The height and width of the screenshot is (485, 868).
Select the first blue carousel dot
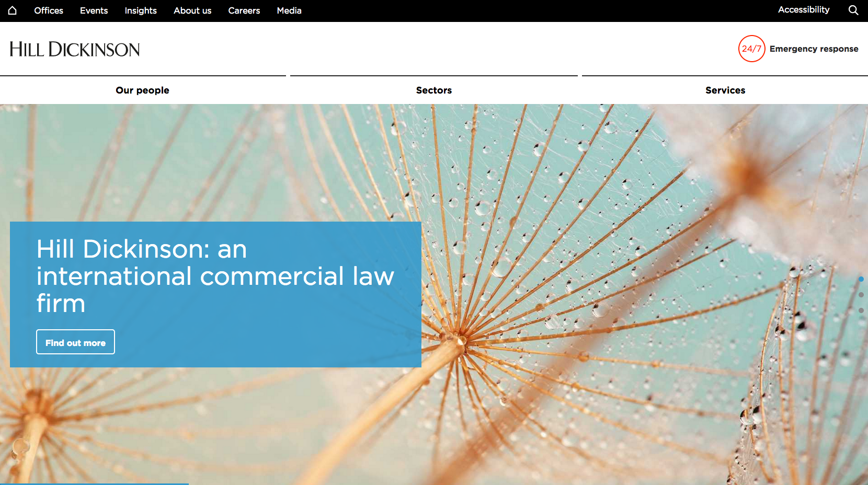coord(861,279)
